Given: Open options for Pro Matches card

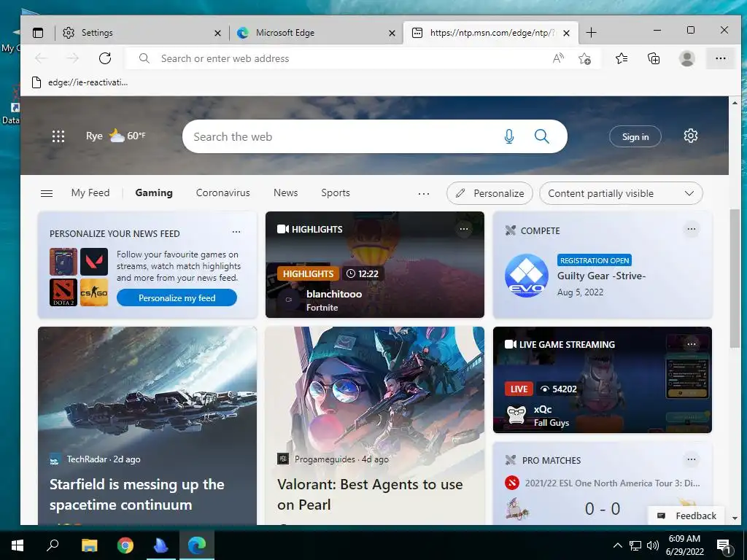Looking at the screenshot, I should pyautogui.click(x=692, y=459).
